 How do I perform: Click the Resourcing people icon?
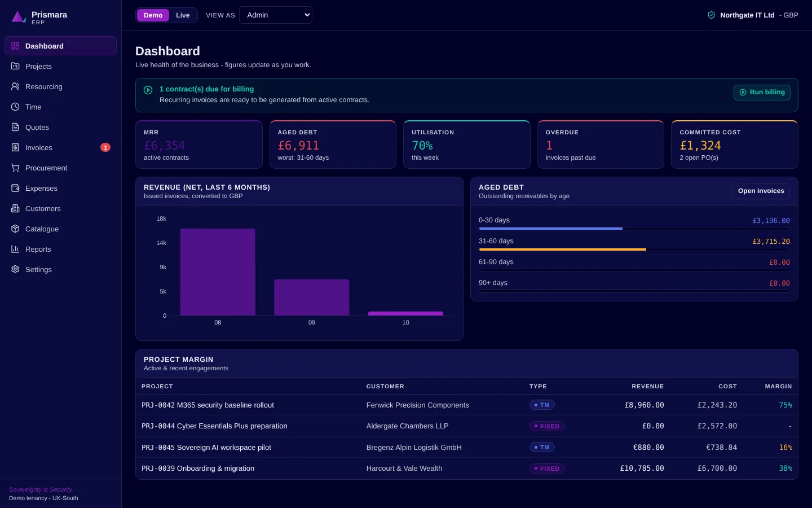(x=15, y=86)
